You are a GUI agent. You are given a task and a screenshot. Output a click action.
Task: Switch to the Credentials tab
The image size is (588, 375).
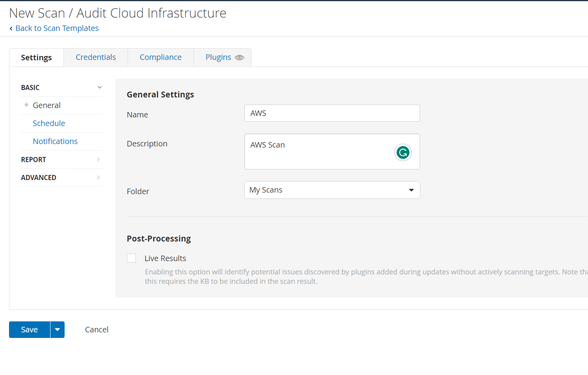[x=96, y=57]
